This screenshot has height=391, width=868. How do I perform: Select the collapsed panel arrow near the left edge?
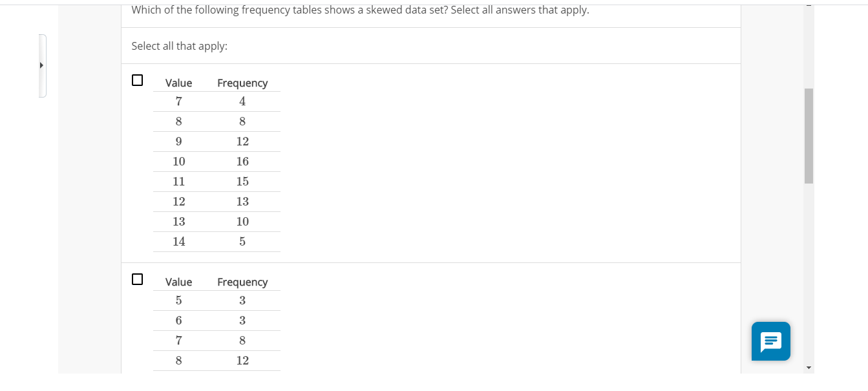pyautogui.click(x=41, y=65)
